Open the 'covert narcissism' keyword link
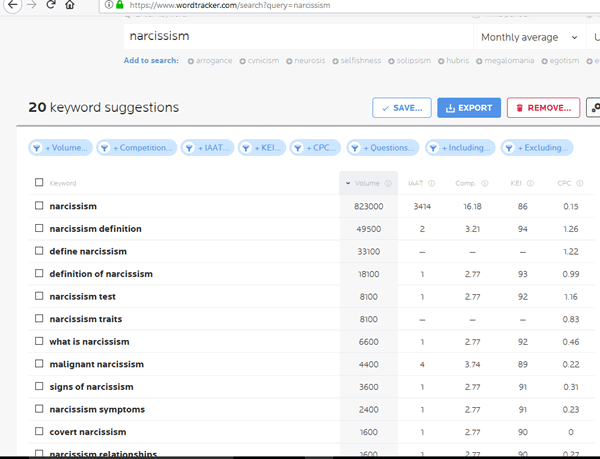Viewport: 600px width, 459px height. 88,432
